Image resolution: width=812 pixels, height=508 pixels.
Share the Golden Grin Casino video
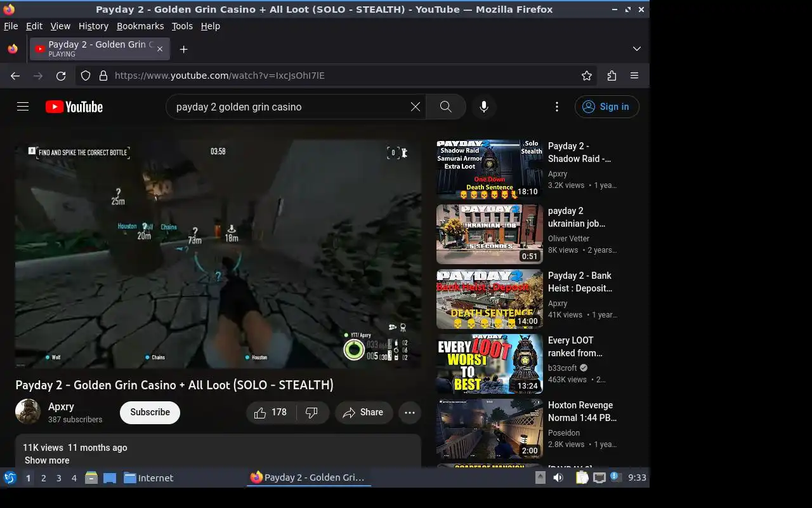click(364, 413)
